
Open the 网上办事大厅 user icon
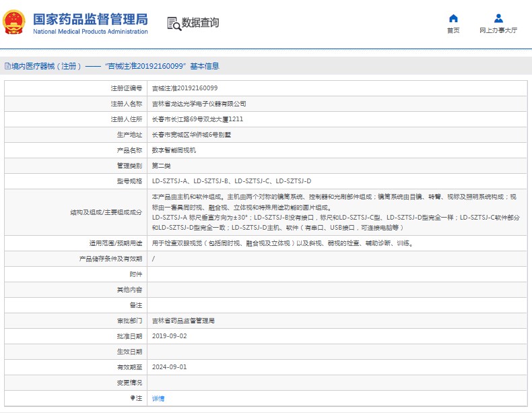(x=498, y=18)
